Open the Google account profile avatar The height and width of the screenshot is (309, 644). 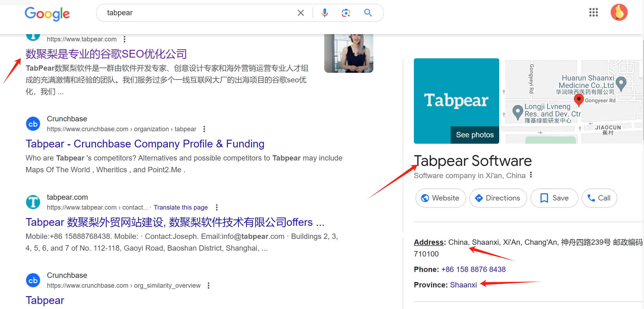click(619, 12)
